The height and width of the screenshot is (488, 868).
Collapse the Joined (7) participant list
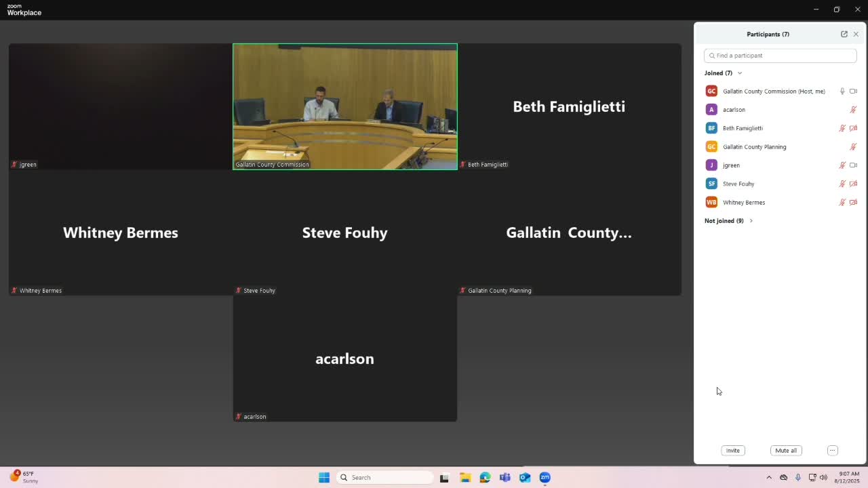724,73
